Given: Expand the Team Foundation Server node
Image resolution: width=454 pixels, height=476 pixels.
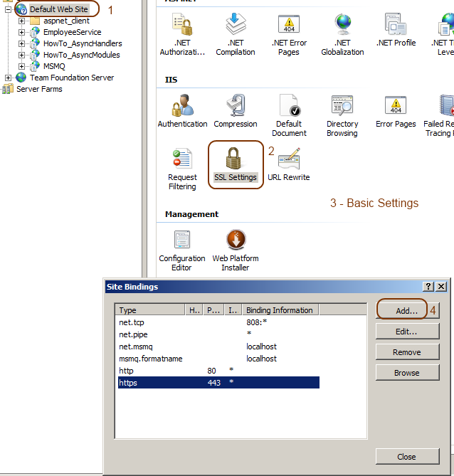Looking at the screenshot, I should click(9, 78).
